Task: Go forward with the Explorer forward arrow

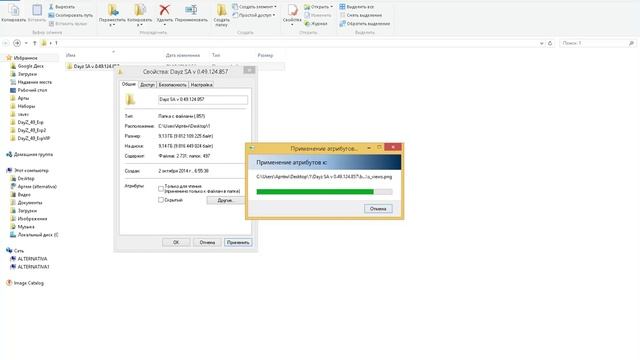Action: point(17,43)
